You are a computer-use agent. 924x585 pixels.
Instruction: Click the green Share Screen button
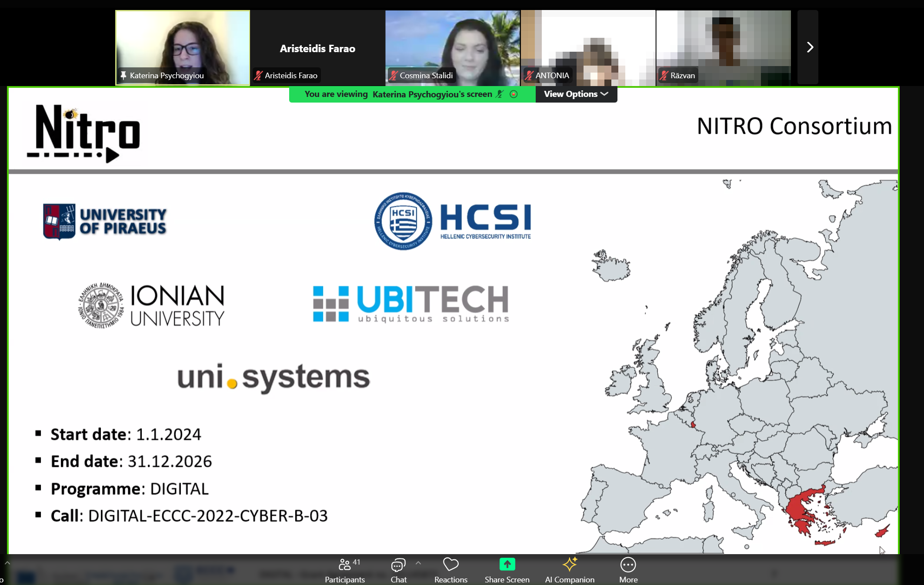pos(507,570)
